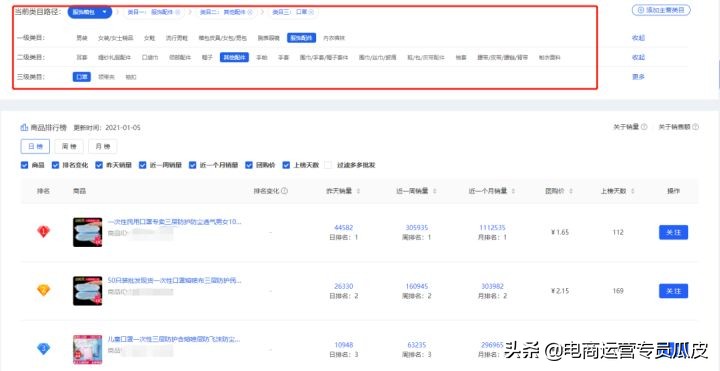Screen dimensions: 720x371
Task: Click weekly sales value 63235
Action: [x=416, y=345]
